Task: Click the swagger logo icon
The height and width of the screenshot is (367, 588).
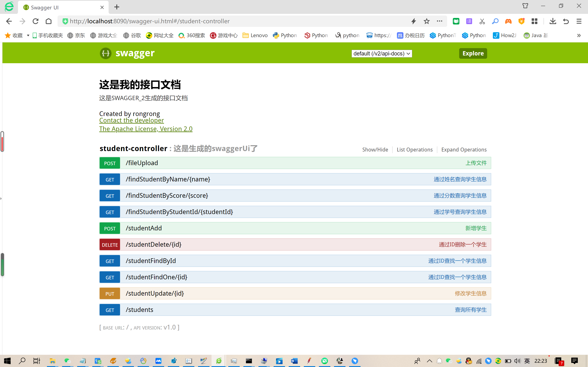Action: click(106, 53)
